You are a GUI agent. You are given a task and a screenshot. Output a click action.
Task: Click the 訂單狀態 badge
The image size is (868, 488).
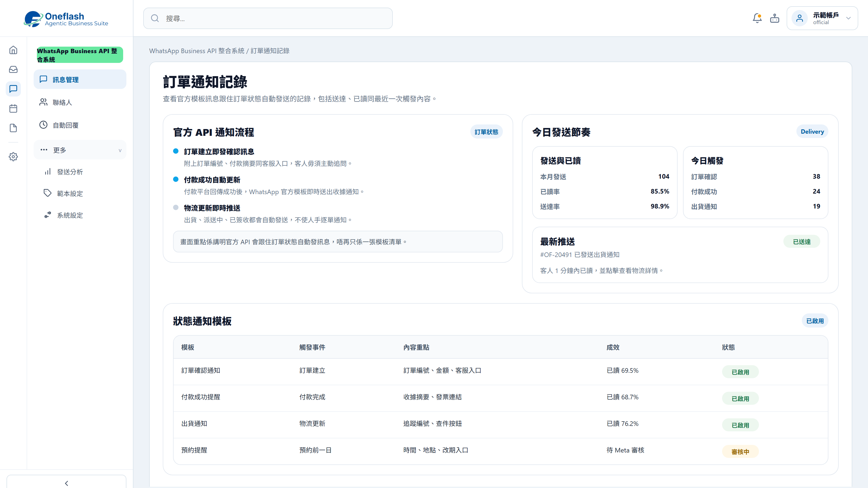(486, 132)
